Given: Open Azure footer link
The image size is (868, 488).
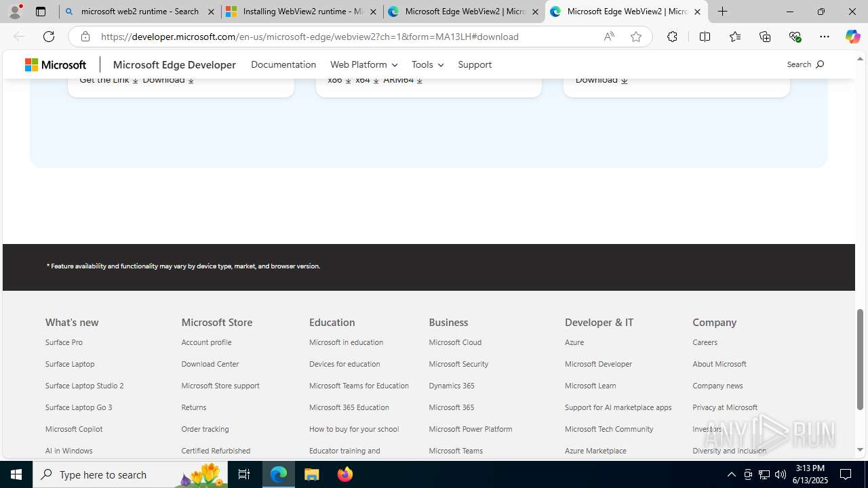Looking at the screenshot, I should coord(574,342).
